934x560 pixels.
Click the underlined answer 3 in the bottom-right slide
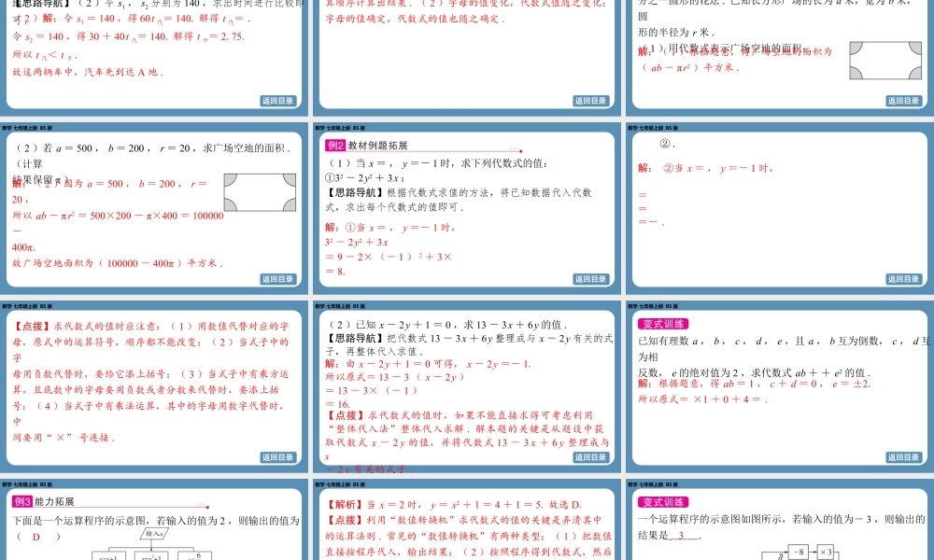[x=683, y=536]
